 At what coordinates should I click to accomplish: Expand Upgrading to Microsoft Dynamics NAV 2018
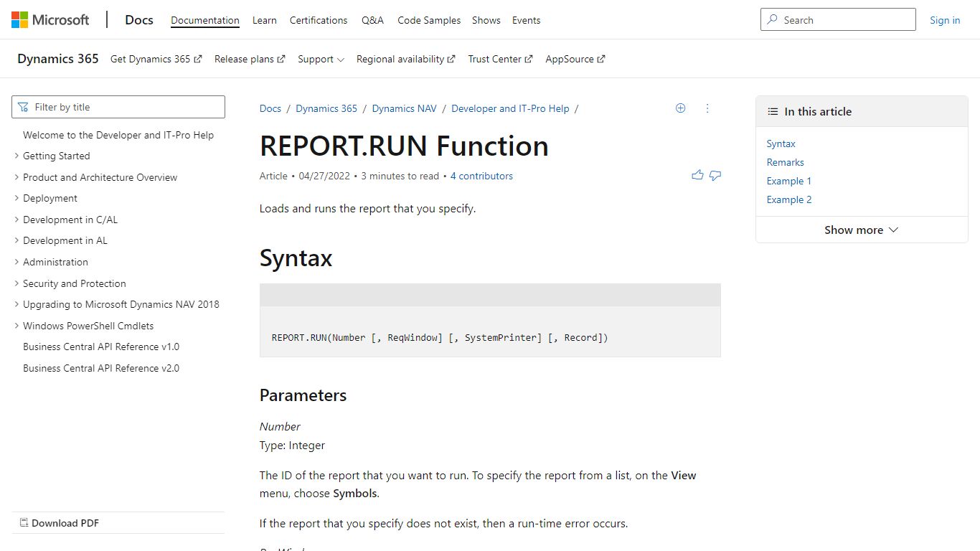(x=17, y=304)
